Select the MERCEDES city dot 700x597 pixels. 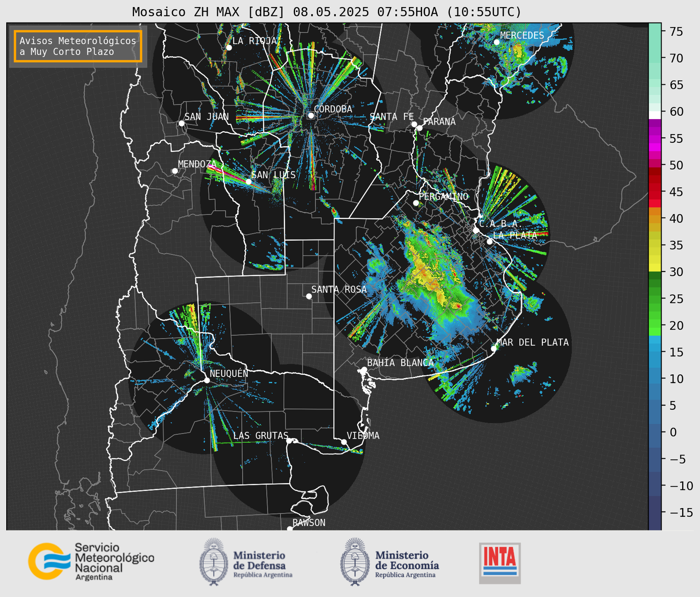tap(497, 42)
